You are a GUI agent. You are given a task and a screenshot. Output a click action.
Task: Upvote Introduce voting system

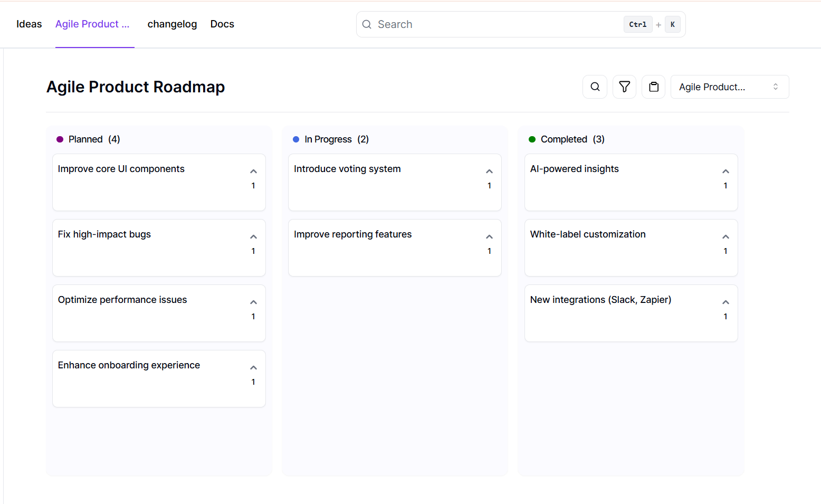(x=489, y=172)
